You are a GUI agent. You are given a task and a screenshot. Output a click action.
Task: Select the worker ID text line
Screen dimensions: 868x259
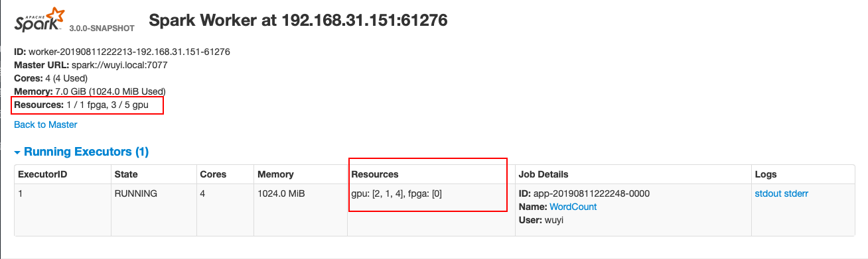coord(122,52)
